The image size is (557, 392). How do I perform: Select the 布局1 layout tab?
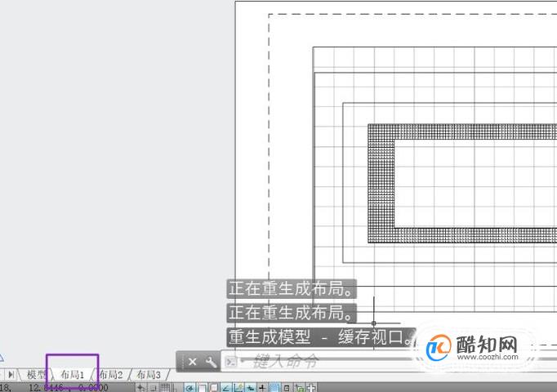(72, 374)
